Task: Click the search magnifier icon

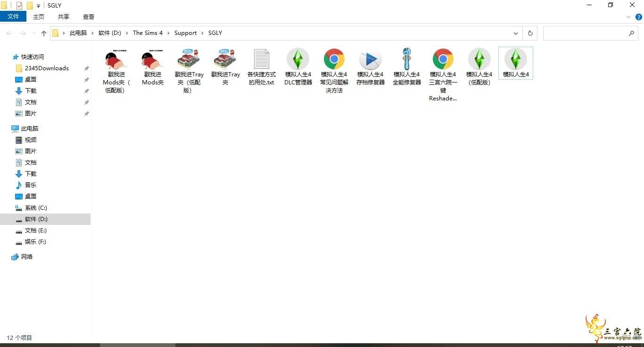Action: point(631,33)
